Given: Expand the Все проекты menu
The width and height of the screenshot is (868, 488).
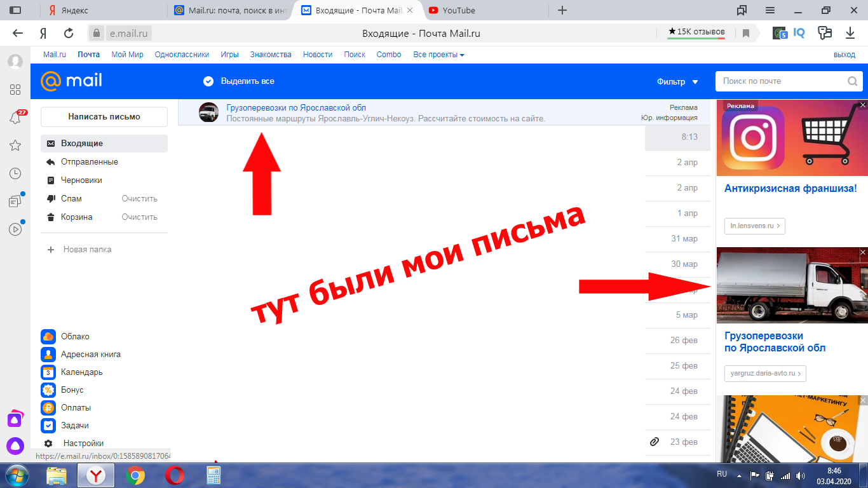Looking at the screenshot, I should pos(438,55).
